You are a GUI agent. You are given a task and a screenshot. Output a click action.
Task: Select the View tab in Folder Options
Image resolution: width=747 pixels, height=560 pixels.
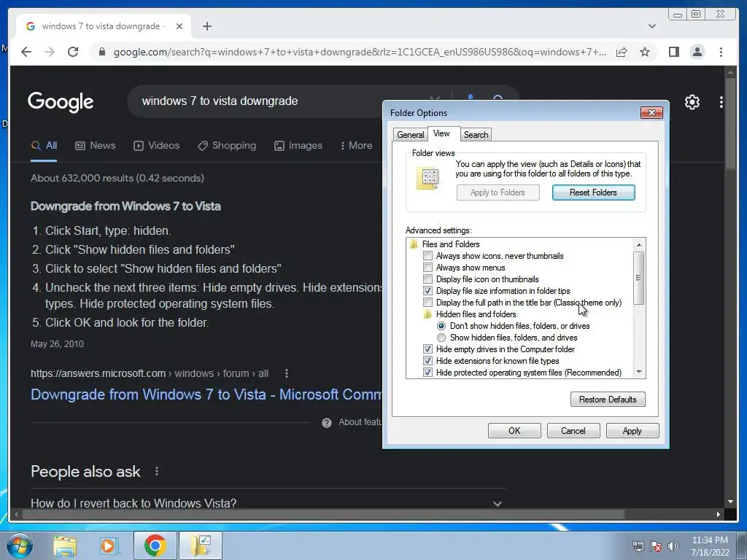[x=441, y=134]
